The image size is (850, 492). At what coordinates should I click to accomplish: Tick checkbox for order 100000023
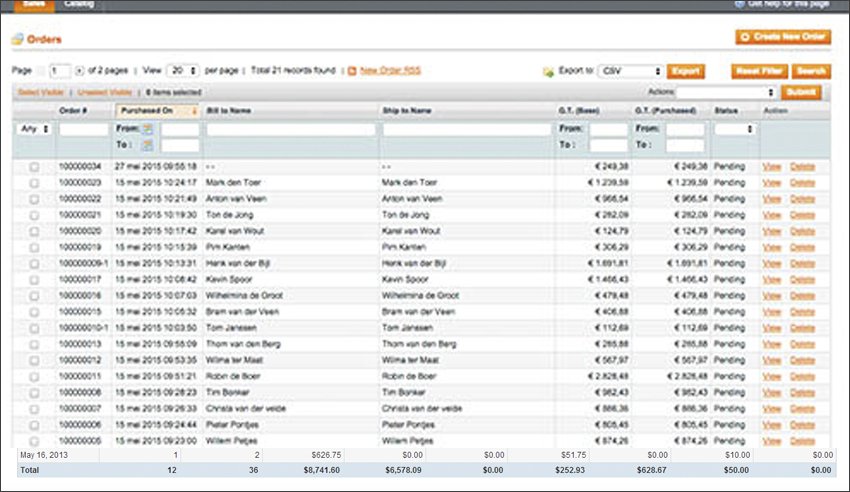point(34,183)
